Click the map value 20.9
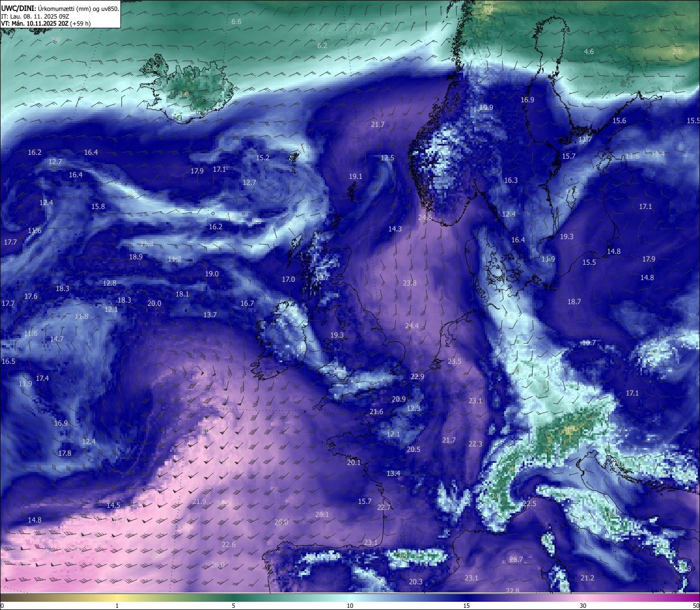The image size is (700, 610). pos(399,399)
